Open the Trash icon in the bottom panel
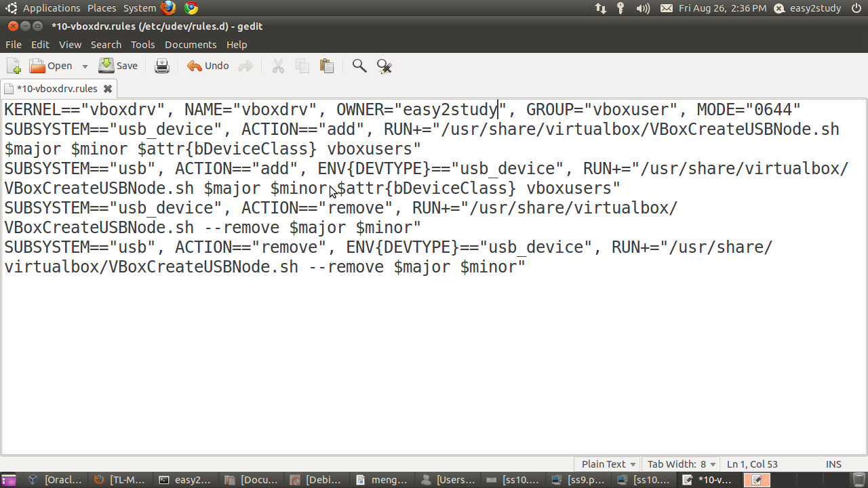The width and height of the screenshot is (868, 488). [858, 480]
